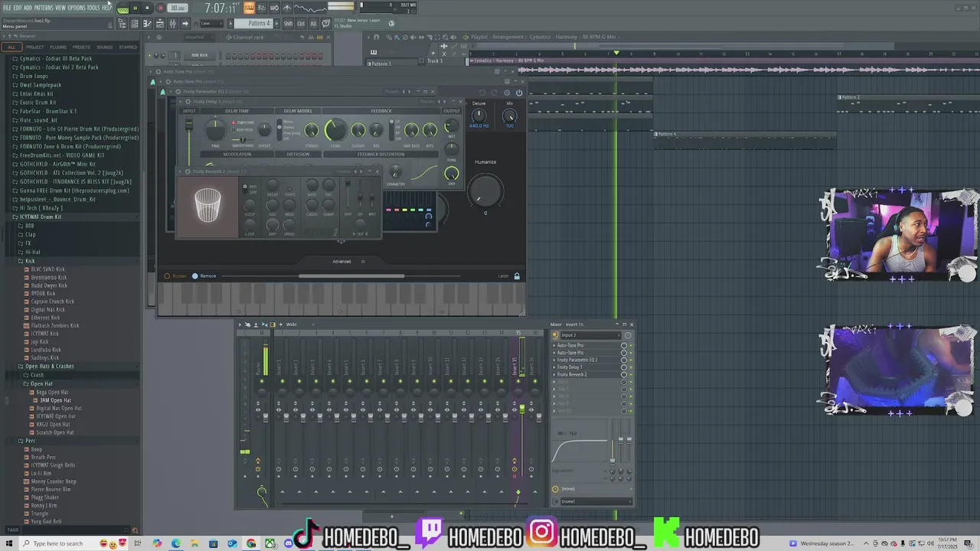The image size is (980, 551).
Task: Open the PATTERNS menu
Action: click(44, 8)
